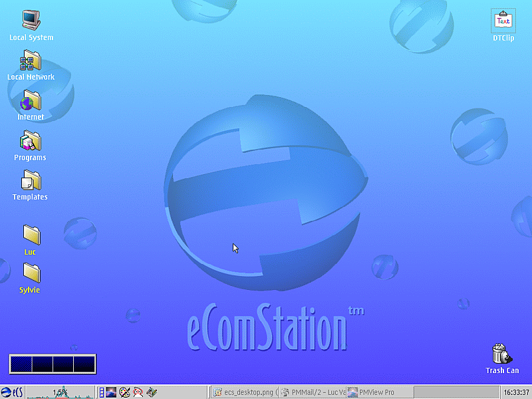532x399 pixels.
Task: Click the 16:33:37 clock
Action: [517, 392]
